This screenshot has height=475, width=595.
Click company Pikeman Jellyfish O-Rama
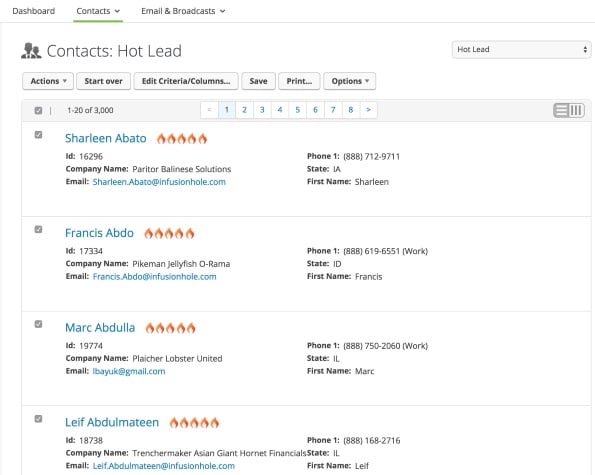point(181,264)
